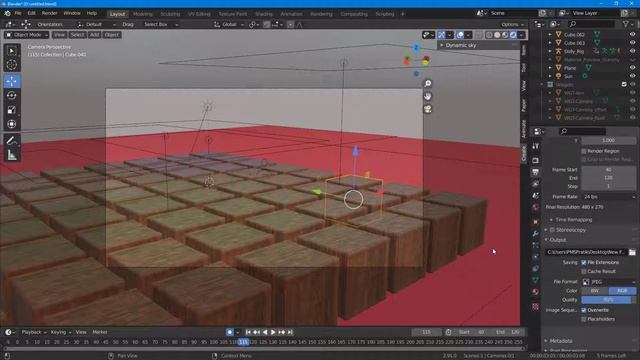
Task: Click the viewport zoom magnifier icon
Action: click(x=427, y=84)
